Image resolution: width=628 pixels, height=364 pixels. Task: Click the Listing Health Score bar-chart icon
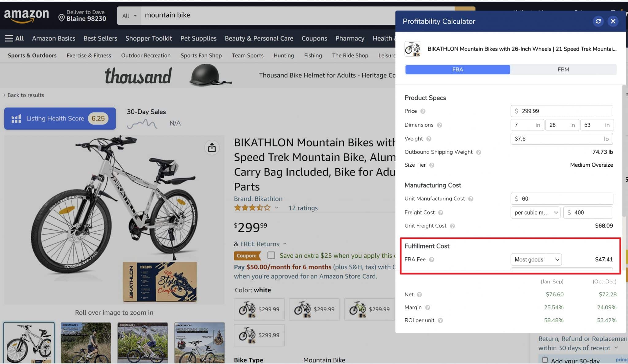(16, 119)
